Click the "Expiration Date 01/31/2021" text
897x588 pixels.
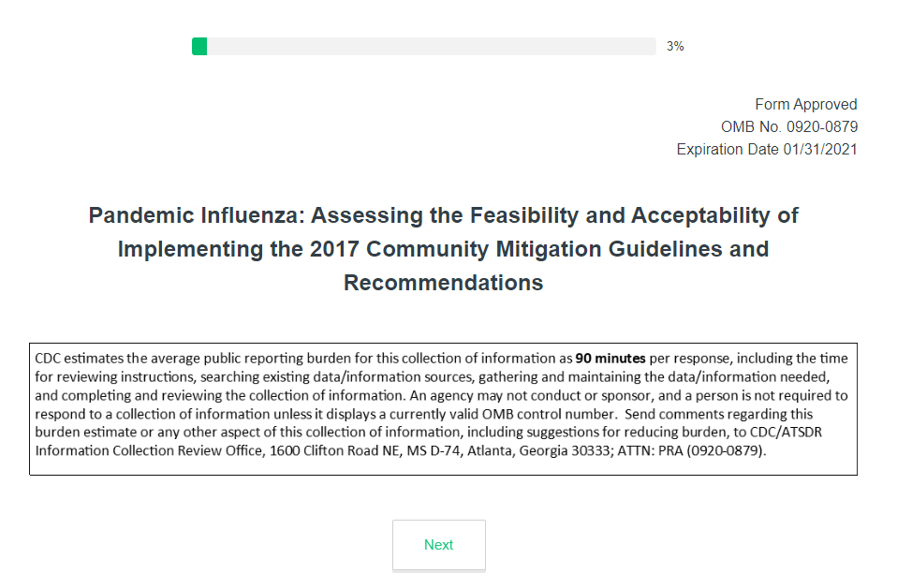coord(767,149)
